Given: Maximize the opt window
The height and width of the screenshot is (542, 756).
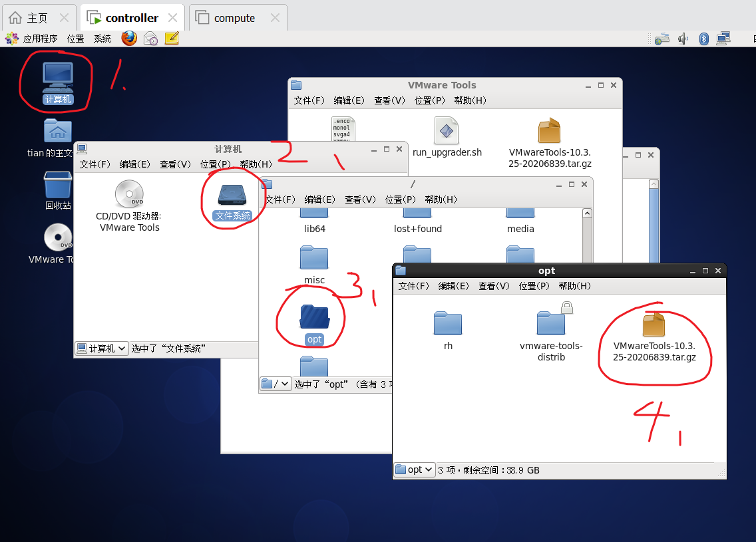Looking at the screenshot, I should (705, 271).
